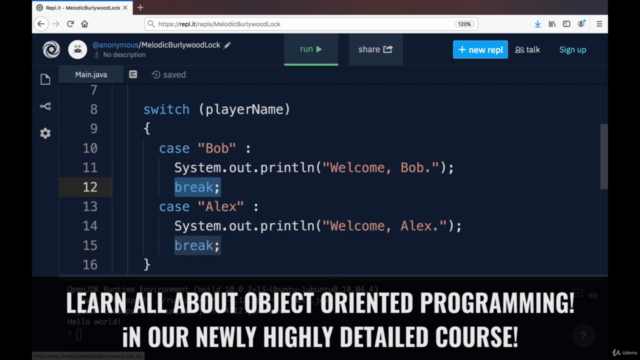The image size is (640, 360).
Task: Reload the page with refresh icon
Action: (70, 24)
